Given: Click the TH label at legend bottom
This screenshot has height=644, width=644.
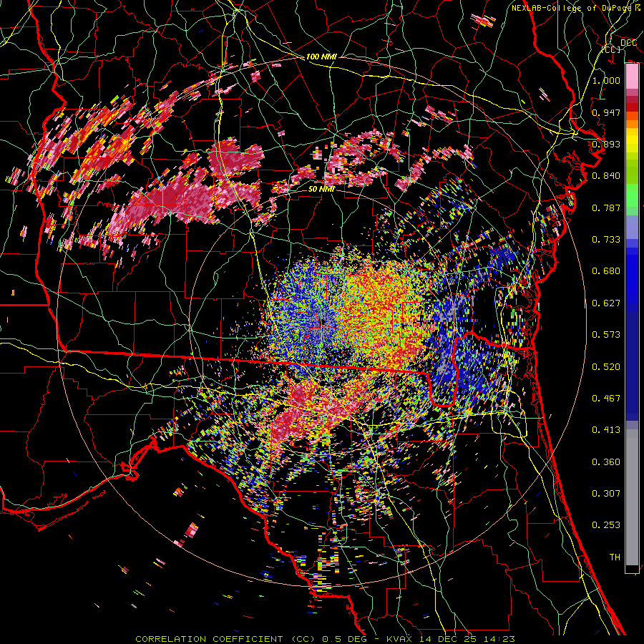Looking at the screenshot, I should click(615, 557).
